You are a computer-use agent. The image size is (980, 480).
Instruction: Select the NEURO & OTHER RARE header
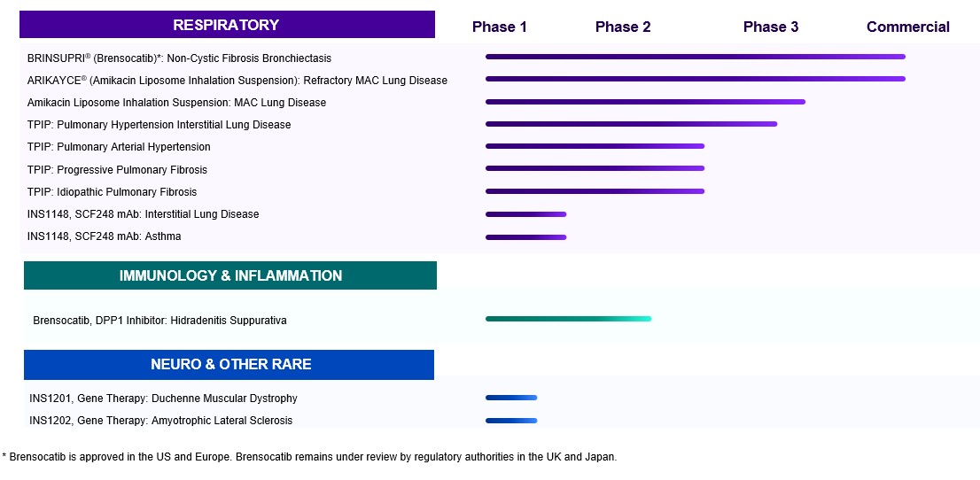(230, 364)
